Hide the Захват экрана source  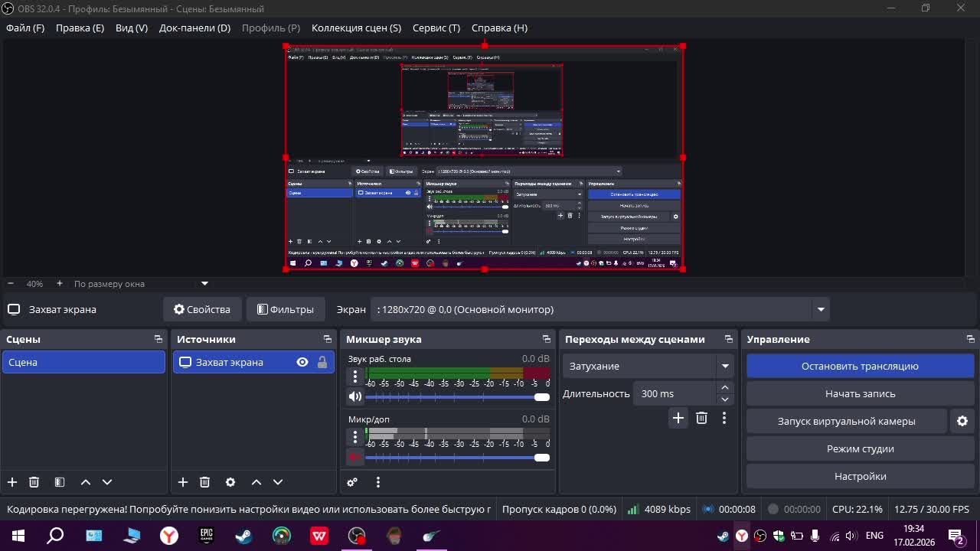point(302,363)
